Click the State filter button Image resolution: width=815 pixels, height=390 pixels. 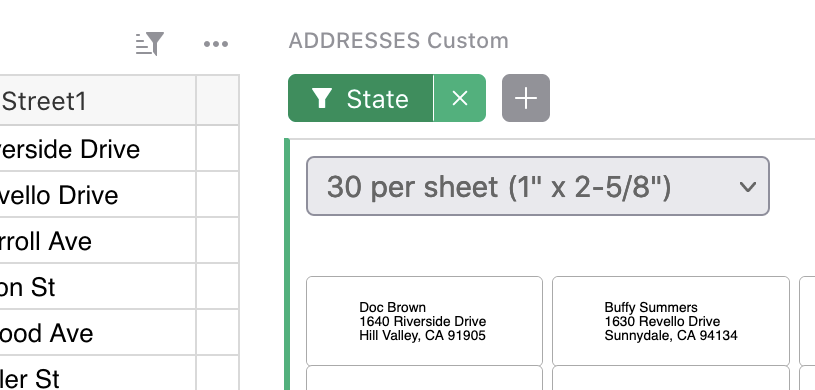361,98
